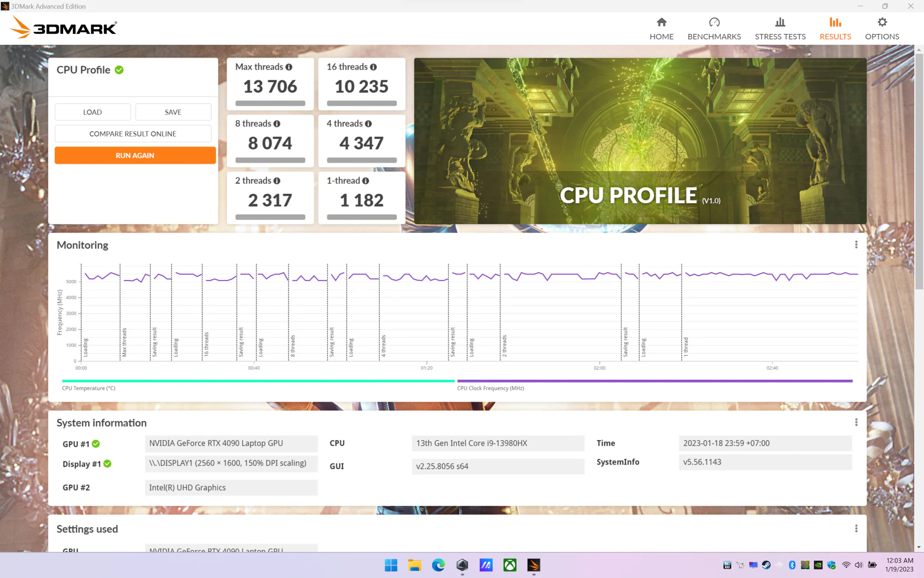Open the Xbox app from the taskbar
The height and width of the screenshot is (578, 924).
click(x=510, y=565)
